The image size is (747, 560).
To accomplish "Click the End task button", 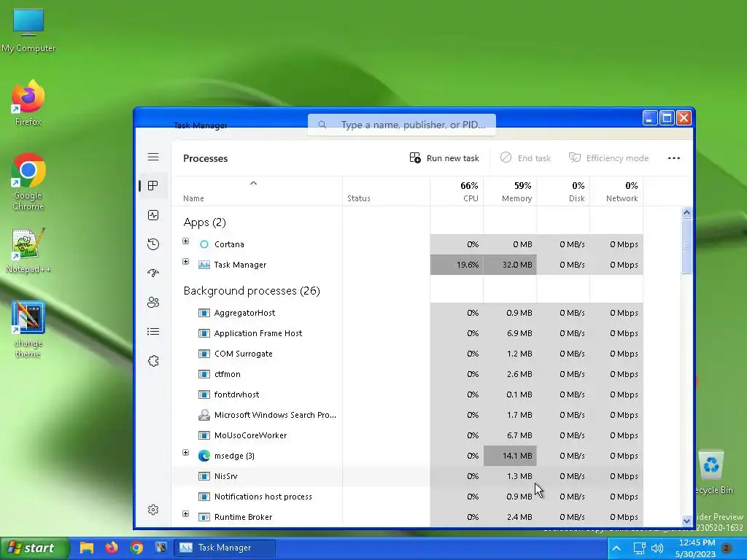I will [x=525, y=157].
